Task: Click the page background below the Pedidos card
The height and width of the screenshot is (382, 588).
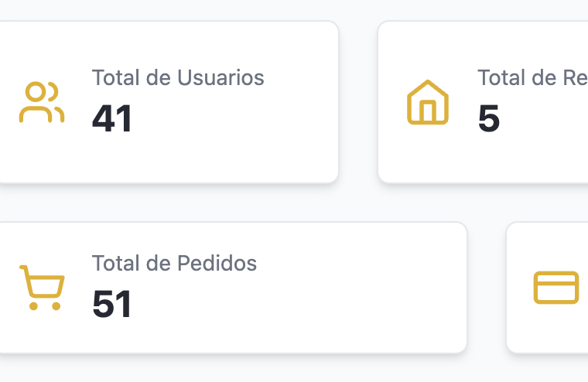Action: pyautogui.click(x=232, y=370)
